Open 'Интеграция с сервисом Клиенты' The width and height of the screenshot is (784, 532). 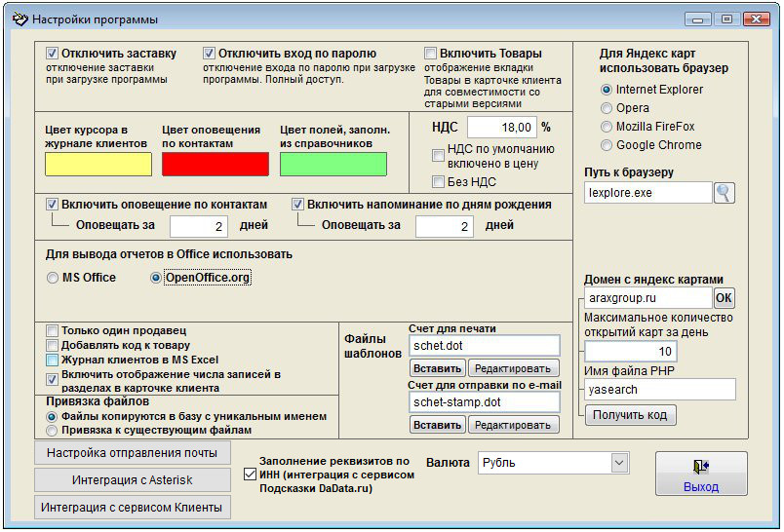coord(133,508)
